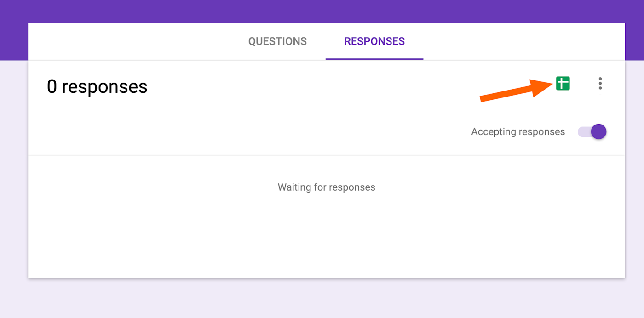
Task: Select the Responses tab
Action: pos(374,41)
